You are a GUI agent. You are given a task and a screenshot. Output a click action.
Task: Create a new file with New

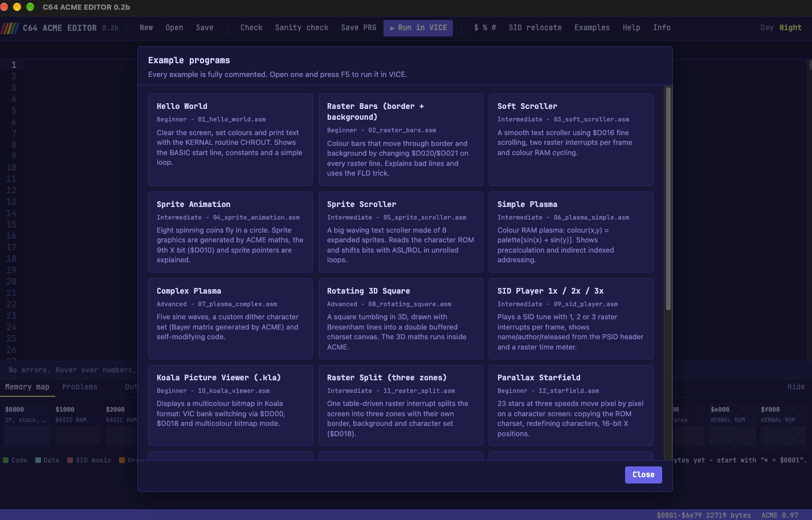[146, 28]
